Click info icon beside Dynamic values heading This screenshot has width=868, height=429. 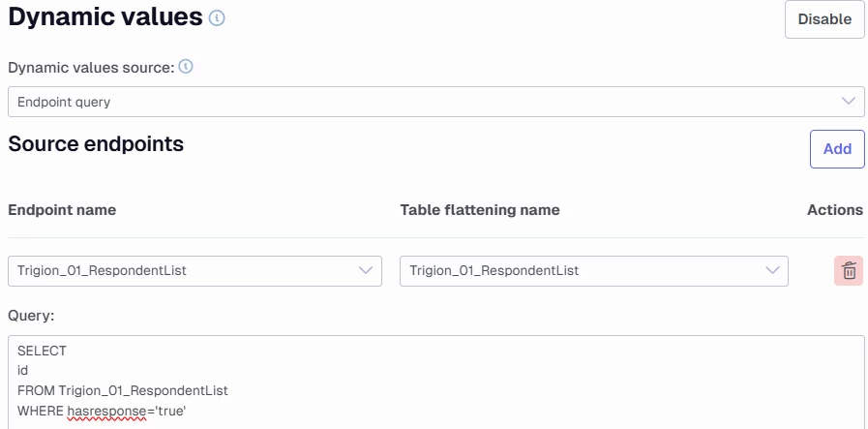[x=218, y=17]
